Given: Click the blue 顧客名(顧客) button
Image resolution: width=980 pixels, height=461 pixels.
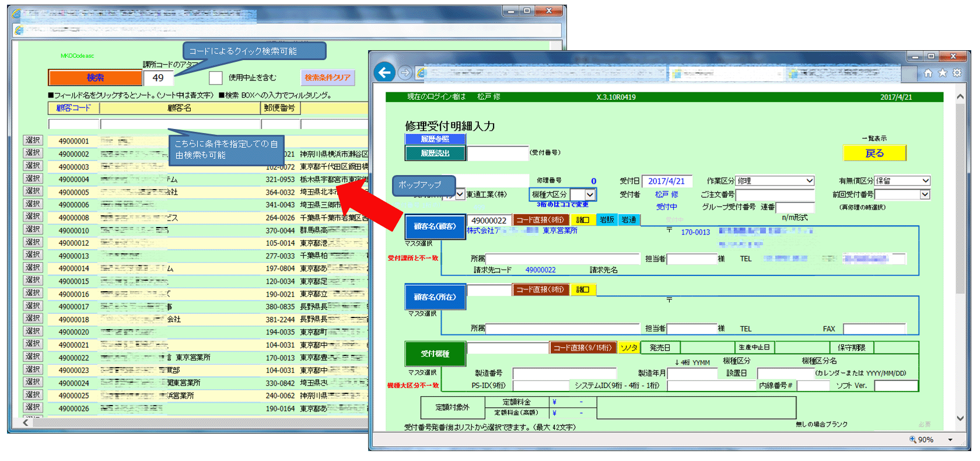Looking at the screenshot, I should coord(435,226).
